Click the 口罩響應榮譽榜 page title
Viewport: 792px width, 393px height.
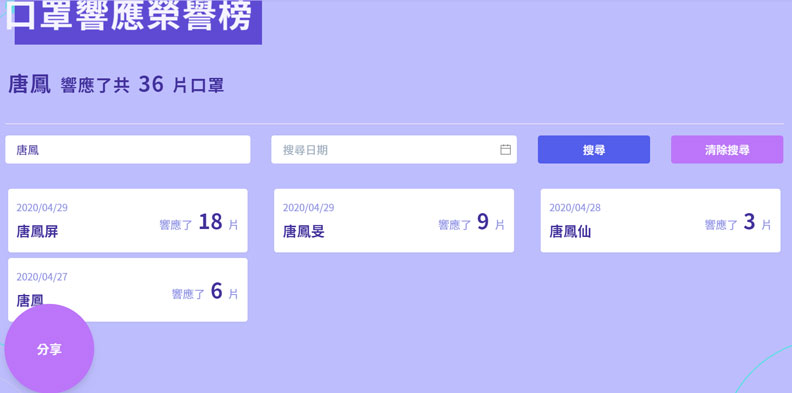point(130,16)
